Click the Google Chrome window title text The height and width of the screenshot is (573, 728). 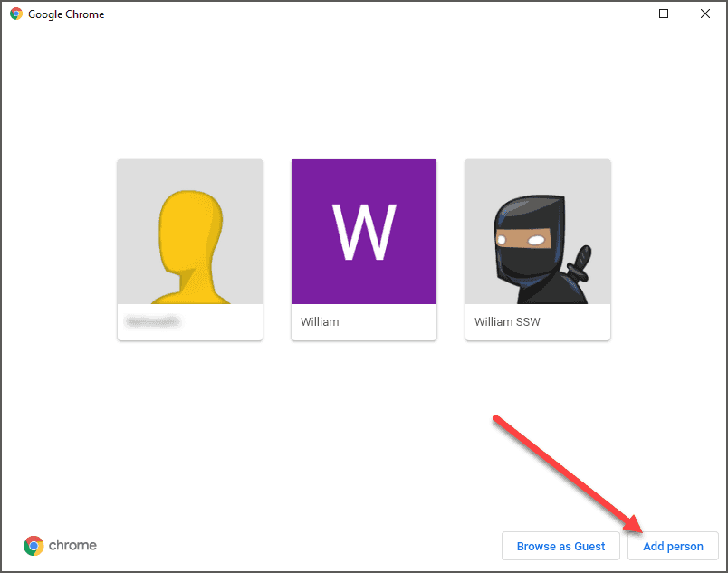[66, 14]
